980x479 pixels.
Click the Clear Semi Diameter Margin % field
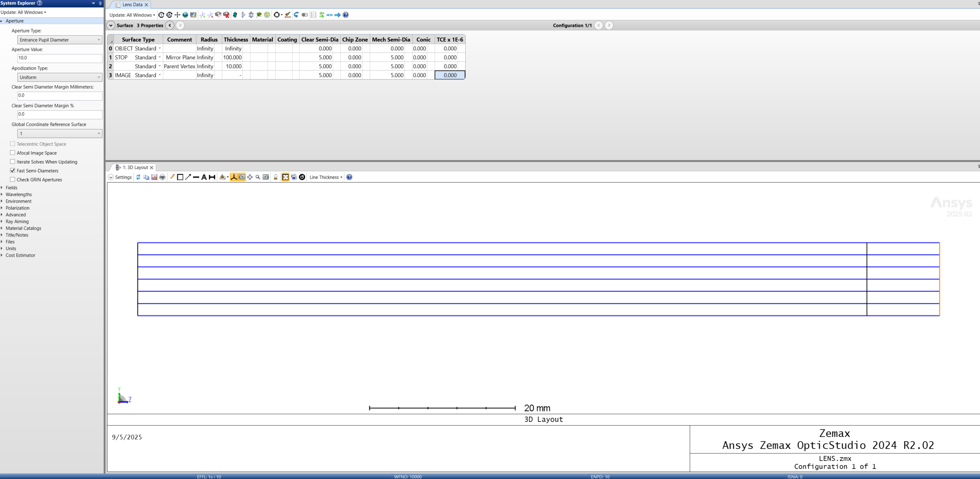60,114
